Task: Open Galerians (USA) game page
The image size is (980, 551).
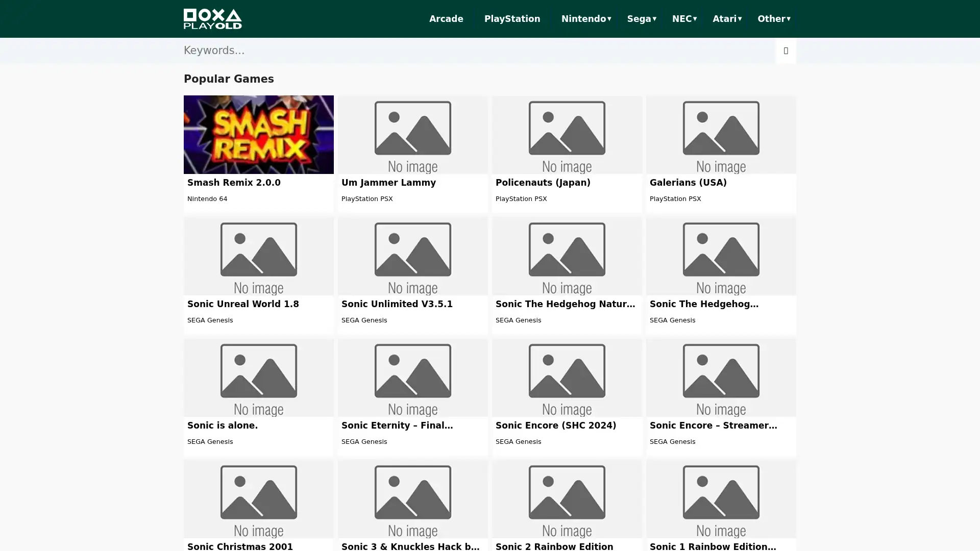Action: tap(687, 182)
